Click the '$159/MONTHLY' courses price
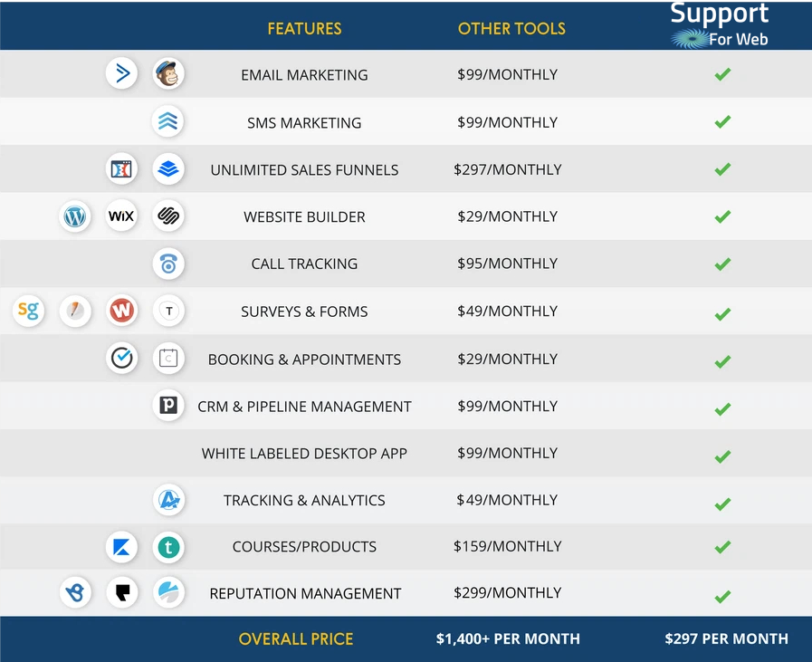Image resolution: width=812 pixels, height=662 pixels. click(508, 546)
